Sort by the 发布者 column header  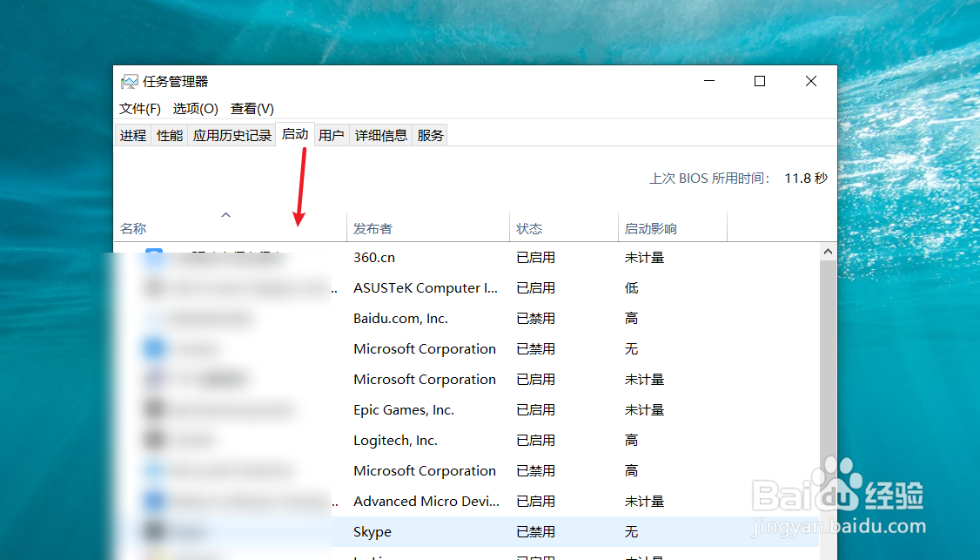[x=428, y=226]
